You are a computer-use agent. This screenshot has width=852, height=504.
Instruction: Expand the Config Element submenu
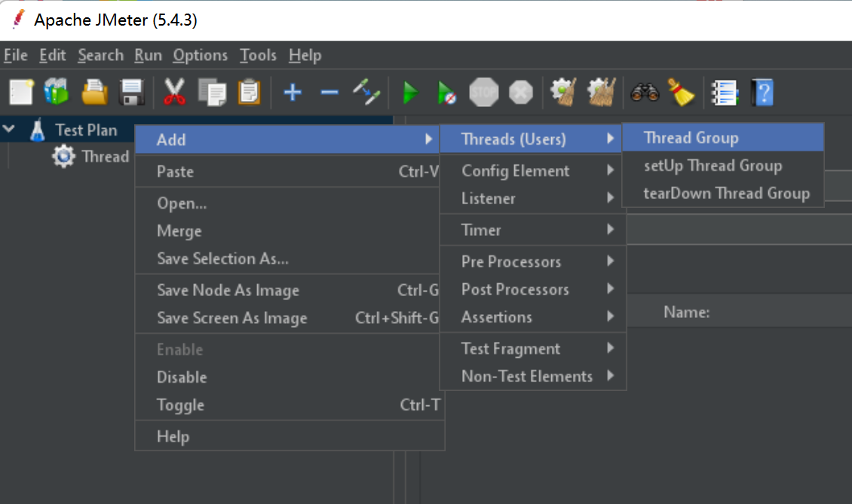point(532,170)
